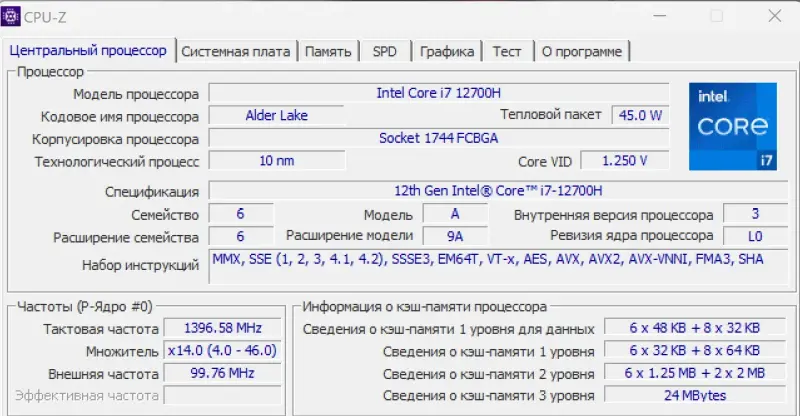Switch to the Системная плата tab
Screen dimensions: 800x416
click(x=236, y=52)
